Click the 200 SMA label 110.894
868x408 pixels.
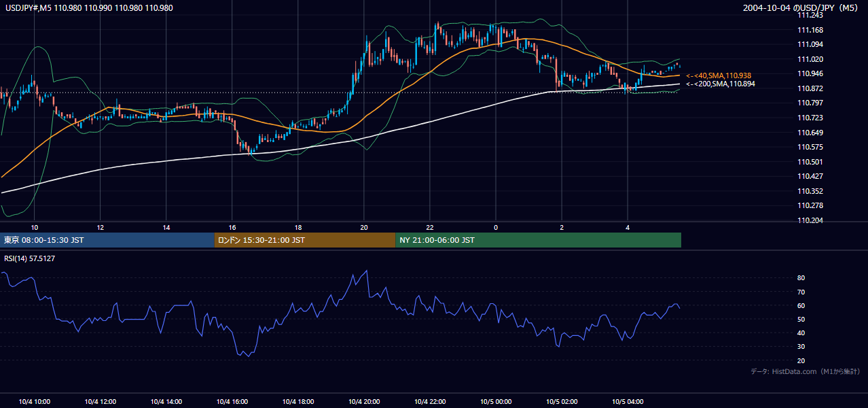720,84
